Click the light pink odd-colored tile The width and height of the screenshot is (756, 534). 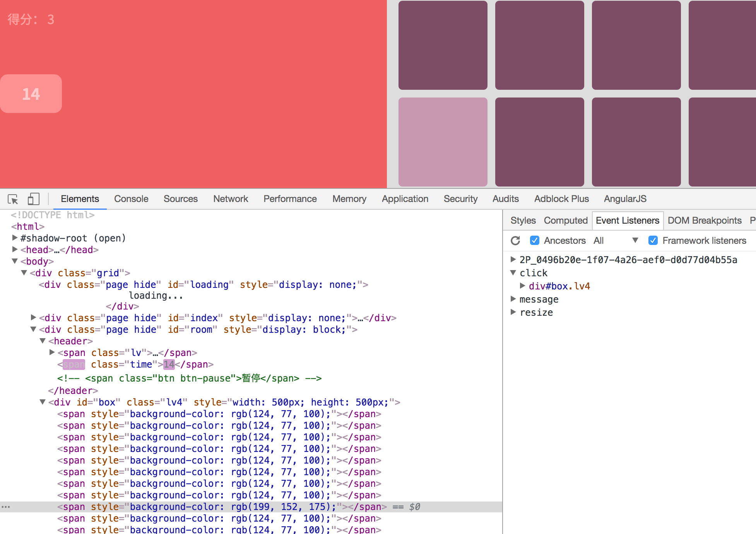443,142
